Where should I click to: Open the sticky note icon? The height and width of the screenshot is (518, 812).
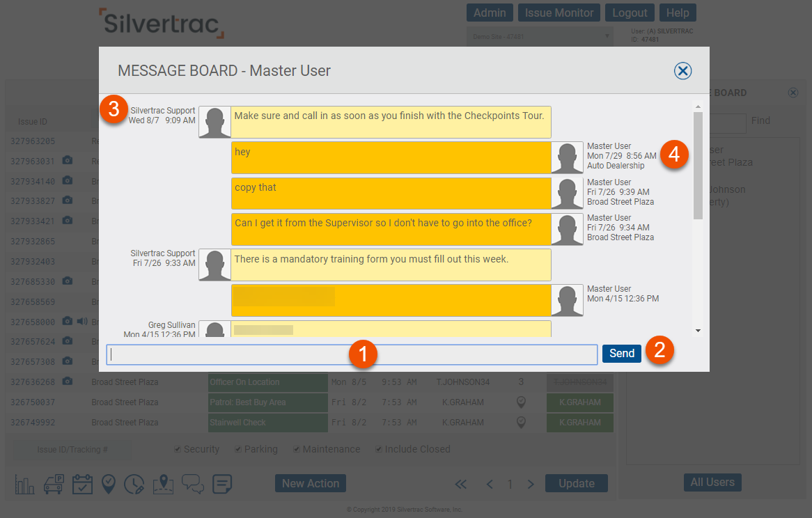[x=222, y=485]
